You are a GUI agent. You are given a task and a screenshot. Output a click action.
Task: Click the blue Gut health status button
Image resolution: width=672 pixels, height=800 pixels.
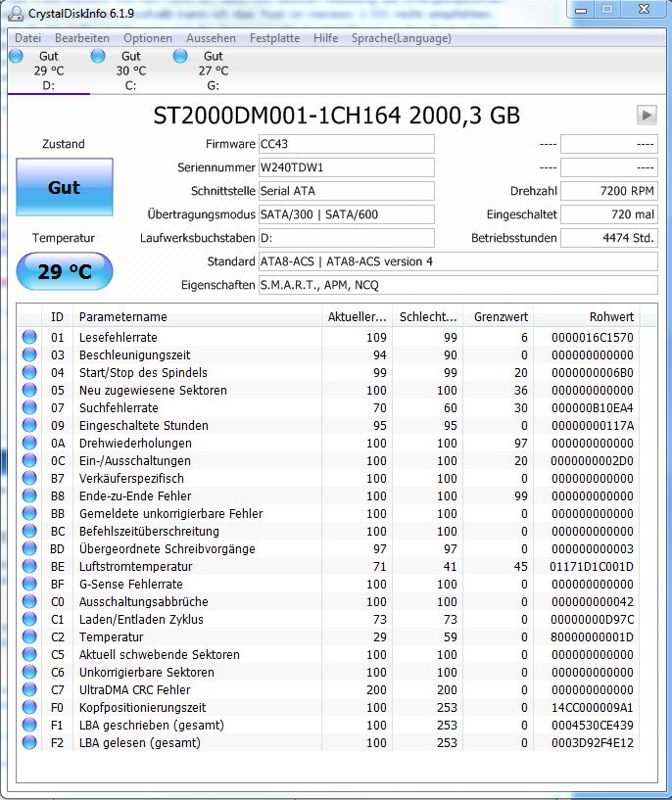(x=65, y=187)
